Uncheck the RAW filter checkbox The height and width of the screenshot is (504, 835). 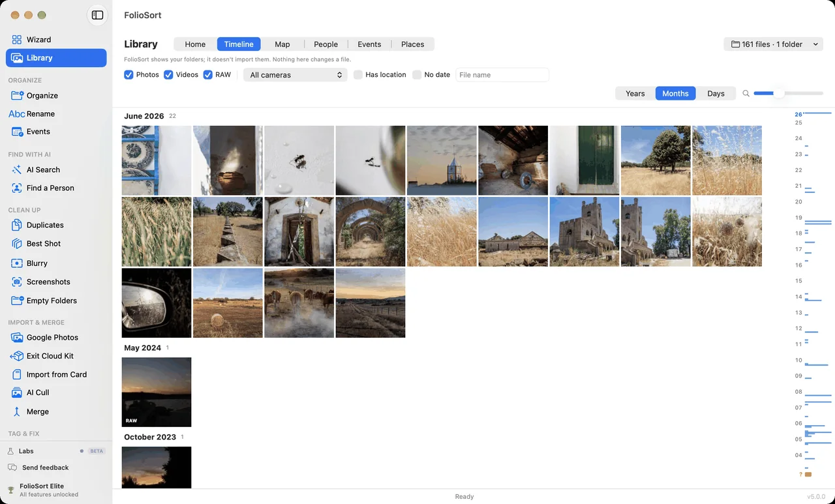point(208,75)
